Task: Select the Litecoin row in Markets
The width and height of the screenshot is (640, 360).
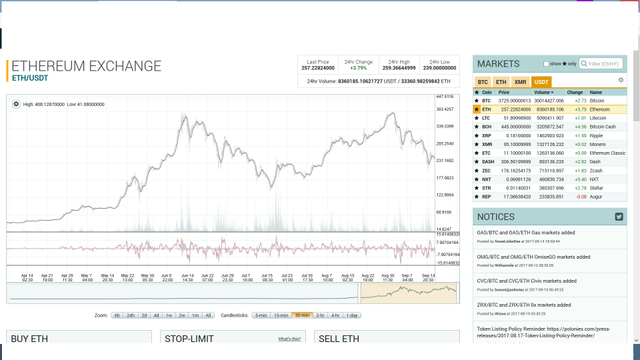Action: [x=549, y=118]
